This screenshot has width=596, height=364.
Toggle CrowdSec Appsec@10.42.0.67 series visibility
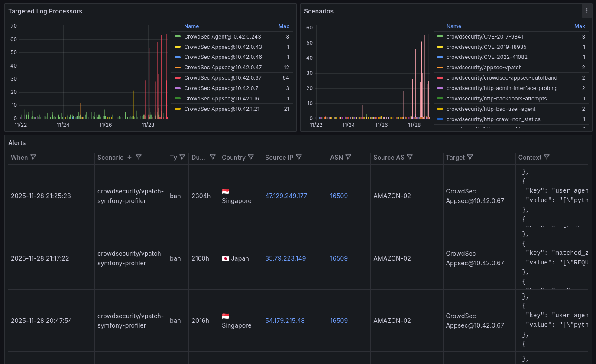pyautogui.click(x=223, y=78)
